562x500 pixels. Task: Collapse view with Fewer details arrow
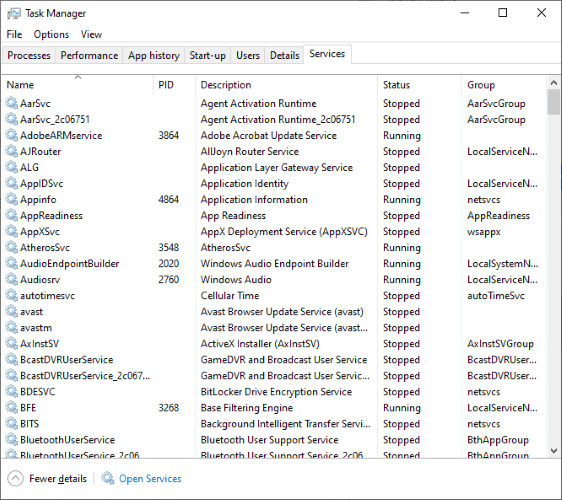click(15, 478)
